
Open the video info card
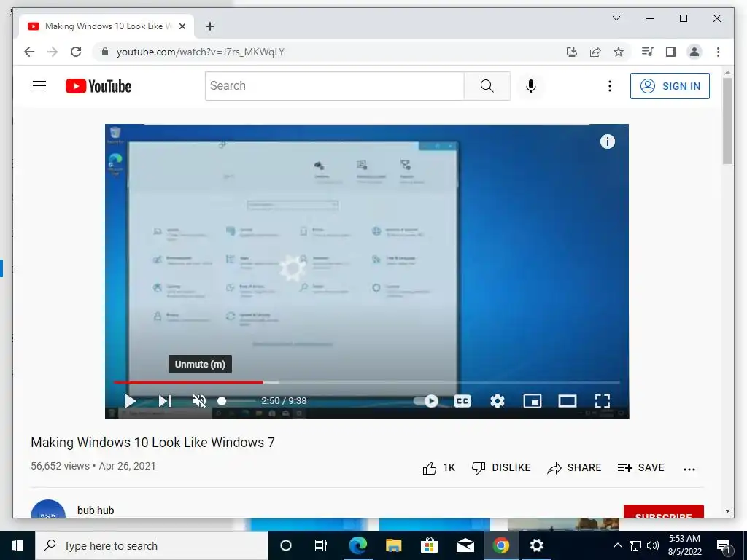(608, 141)
